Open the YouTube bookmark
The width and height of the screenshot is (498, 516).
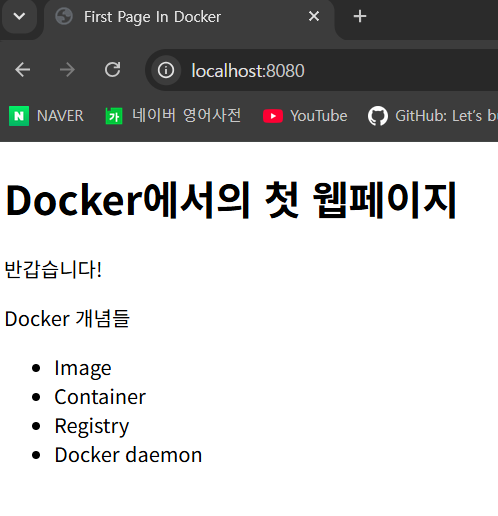click(x=305, y=116)
